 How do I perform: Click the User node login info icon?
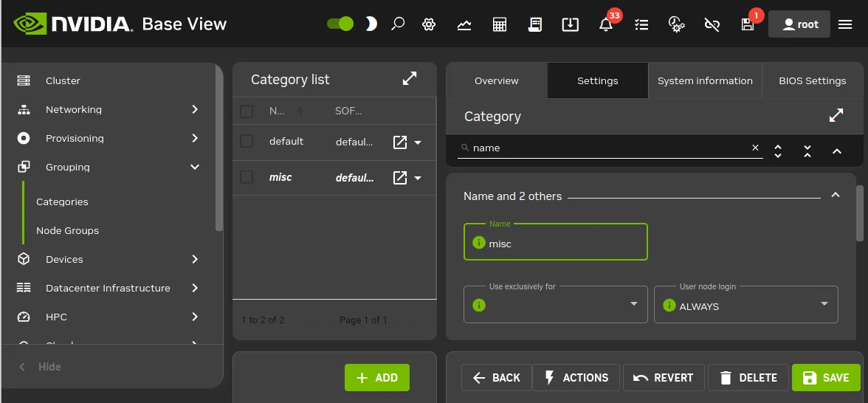669,305
